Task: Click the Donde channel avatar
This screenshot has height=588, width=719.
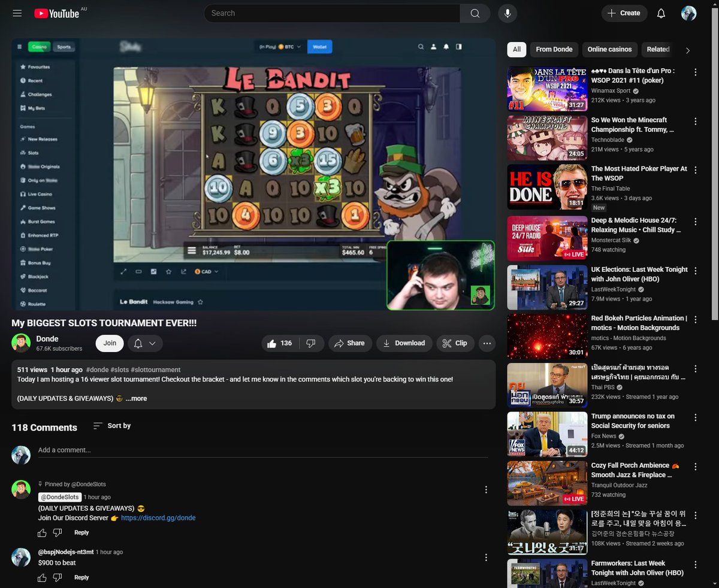Action: (21, 343)
